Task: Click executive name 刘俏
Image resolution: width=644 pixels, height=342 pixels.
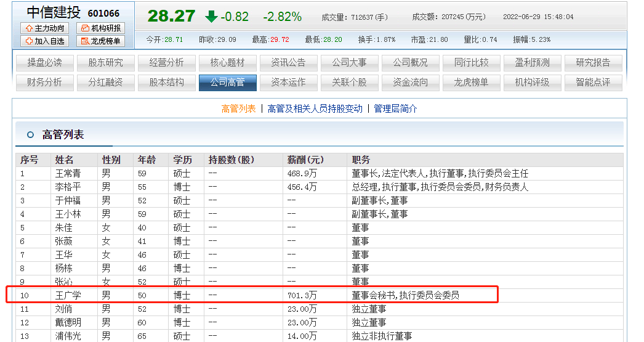Action: (x=63, y=309)
